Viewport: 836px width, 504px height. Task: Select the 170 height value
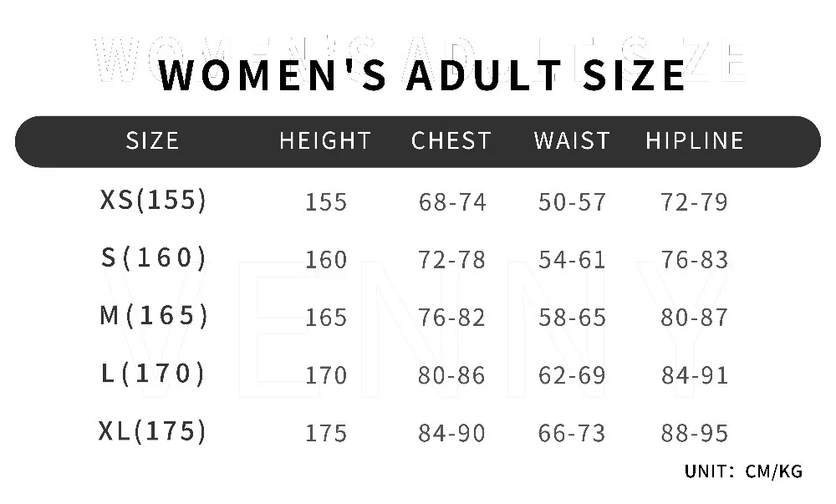326,375
